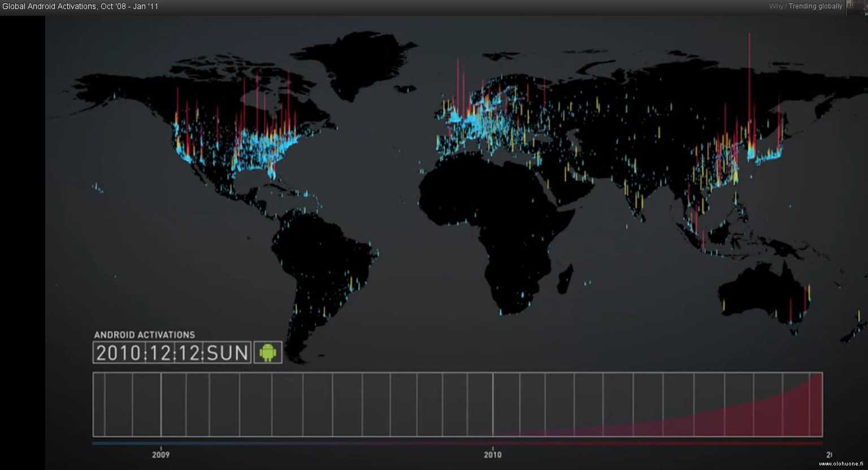The height and width of the screenshot is (470, 868).
Task: Click the "Global Android Activations" video title
Action: [x=80, y=6]
